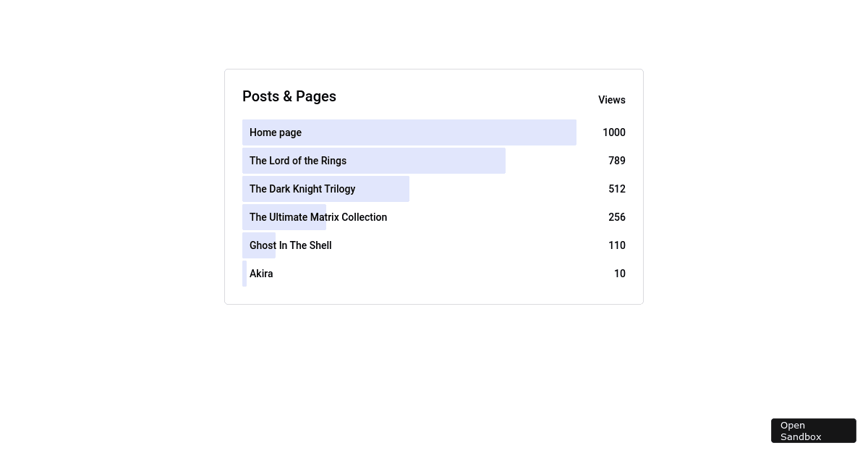Screen dimensions: 868x456
Task: Click the Views column header
Action: 612,100
